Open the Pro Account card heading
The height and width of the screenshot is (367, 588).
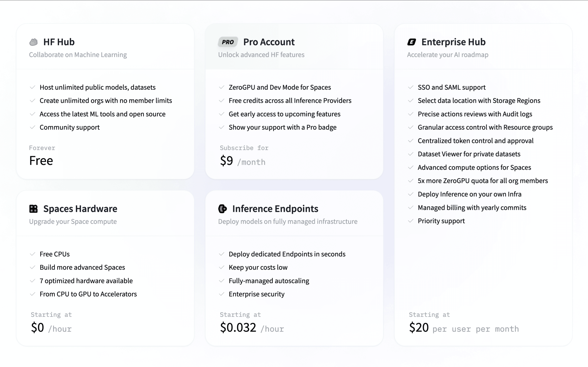(x=269, y=42)
